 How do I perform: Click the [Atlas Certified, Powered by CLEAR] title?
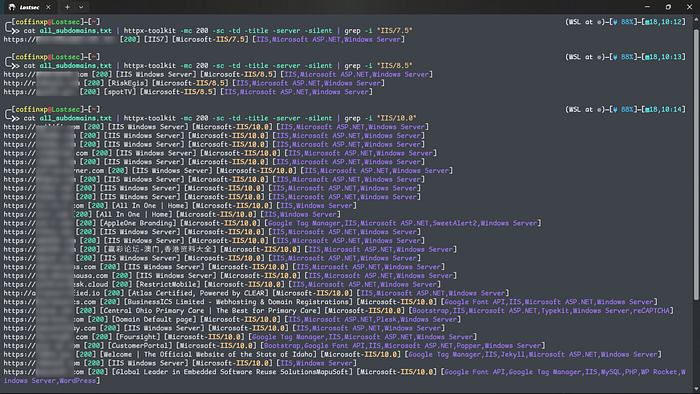click(199, 293)
